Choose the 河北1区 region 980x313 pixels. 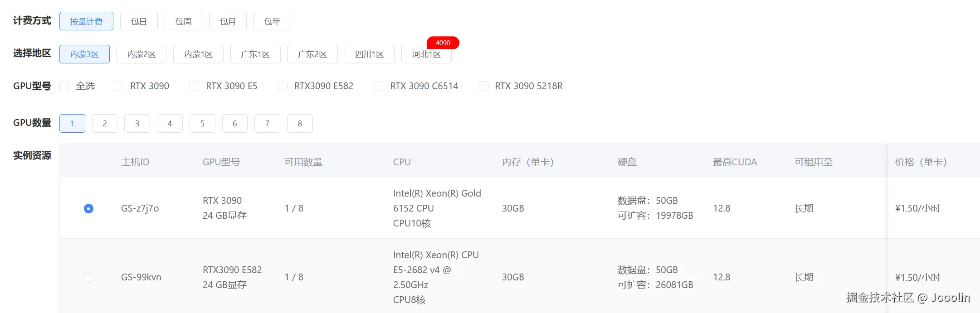[x=426, y=54]
